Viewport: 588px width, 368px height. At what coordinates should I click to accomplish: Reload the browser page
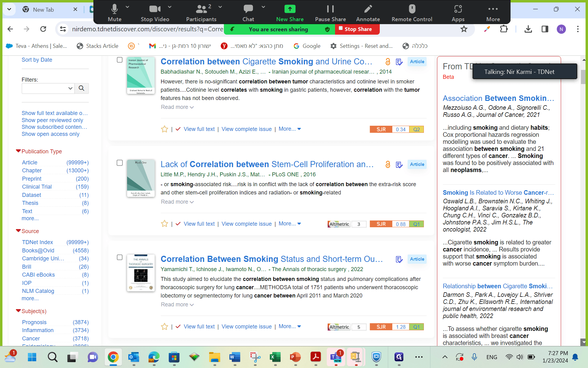pos(43,29)
